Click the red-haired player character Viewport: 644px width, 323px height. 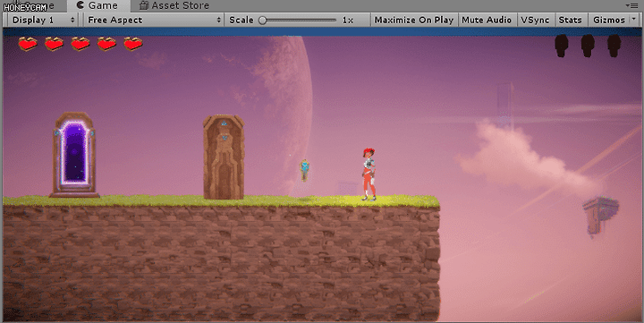pyautogui.click(x=369, y=174)
